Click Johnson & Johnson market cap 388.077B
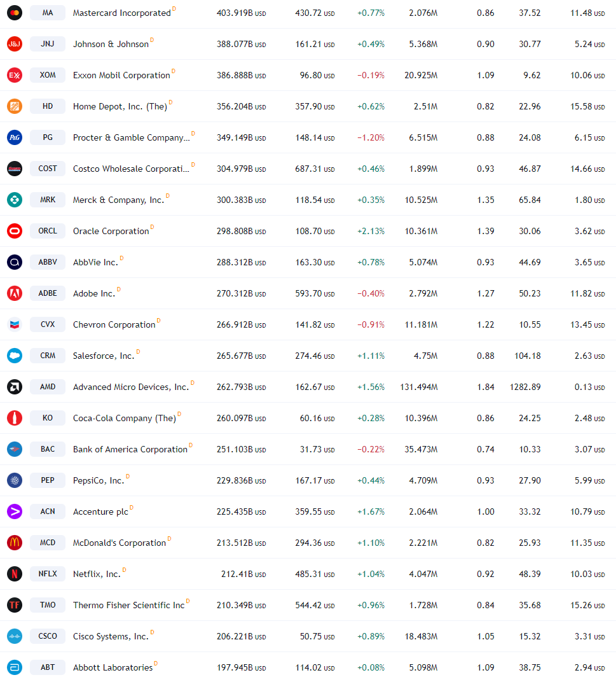The height and width of the screenshot is (682, 616). (x=242, y=44)
